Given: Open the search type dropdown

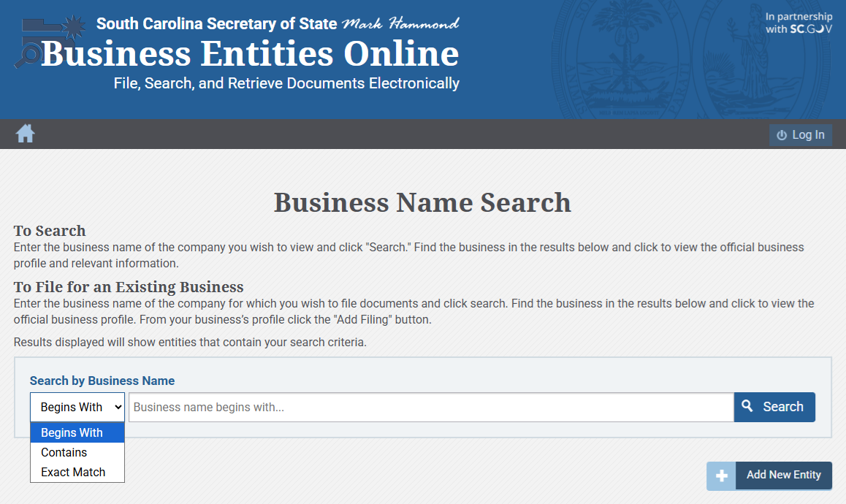Looking at the screenshot, I should (77, 407).
